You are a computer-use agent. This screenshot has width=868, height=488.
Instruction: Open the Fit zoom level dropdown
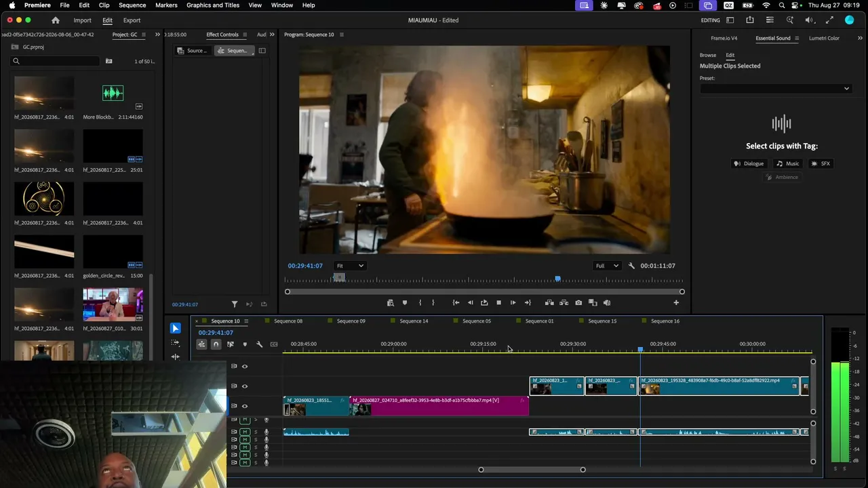pyautogui.click(x=351, y=266)
